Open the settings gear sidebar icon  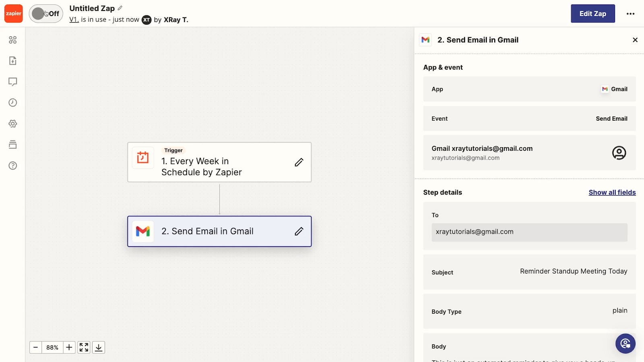pos(13,123)
